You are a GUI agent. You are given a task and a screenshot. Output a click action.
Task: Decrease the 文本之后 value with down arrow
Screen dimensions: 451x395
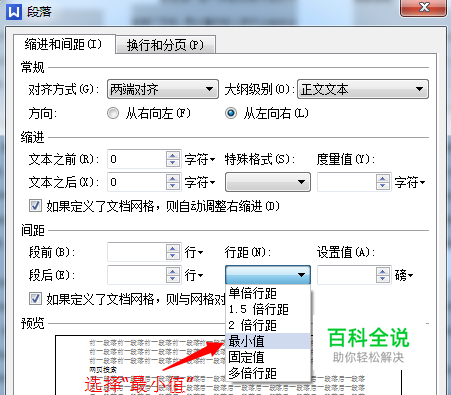pos(173,186)
